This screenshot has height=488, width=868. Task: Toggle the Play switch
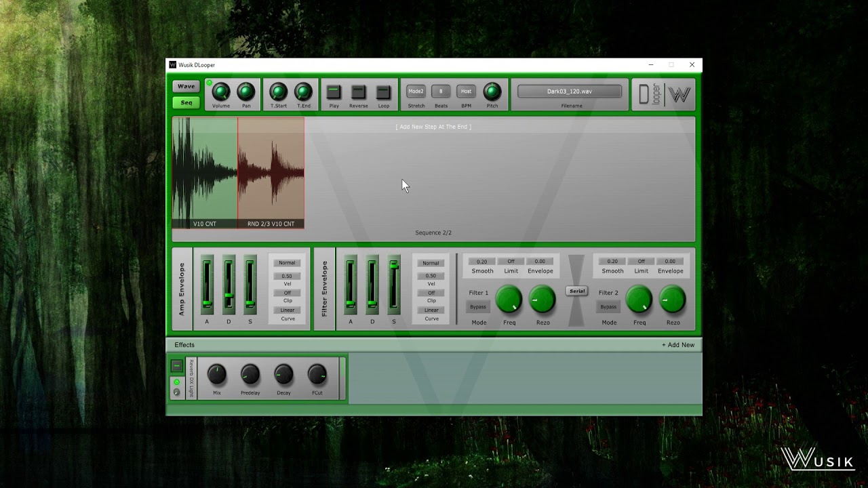click(x=334, y=91)
